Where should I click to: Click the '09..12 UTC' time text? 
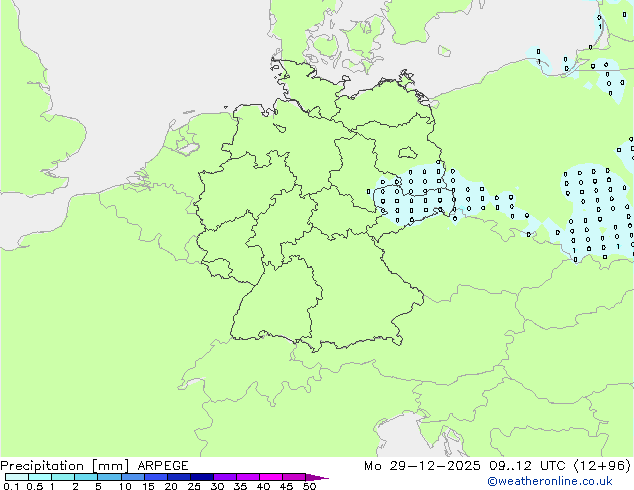[x=527, y=466]
